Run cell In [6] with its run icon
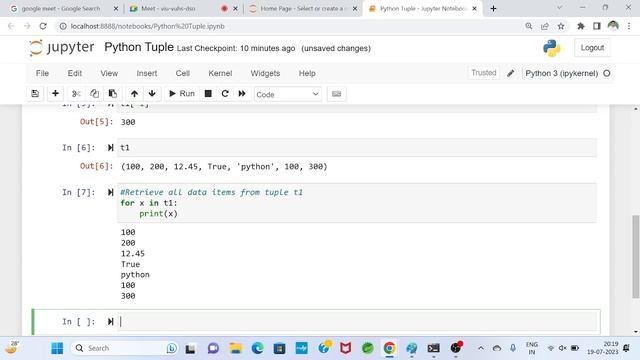Viewport: 640px width, 360px height. point(111,148)
